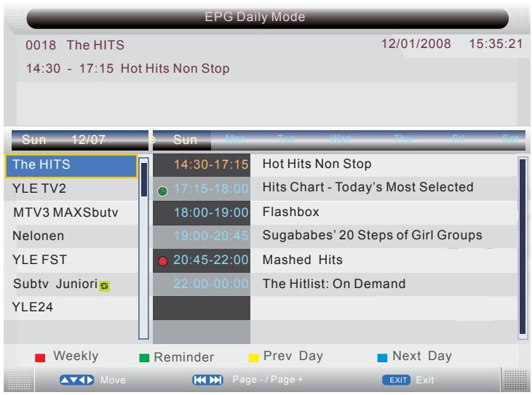Screen dimensions: 532x395
Task: Click the Page -/Page + skip icon
Action: pyautogui.click(x=207, y=380)
